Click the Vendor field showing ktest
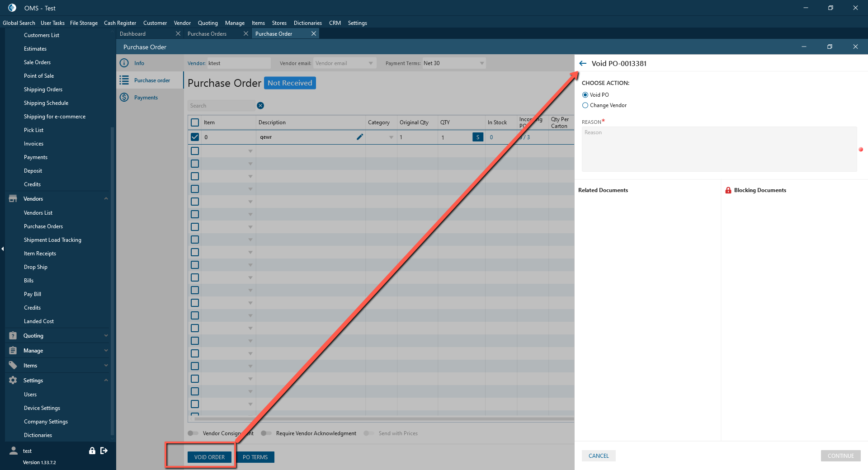This screenshot has height=470, width=868. (x=239, y=63)
